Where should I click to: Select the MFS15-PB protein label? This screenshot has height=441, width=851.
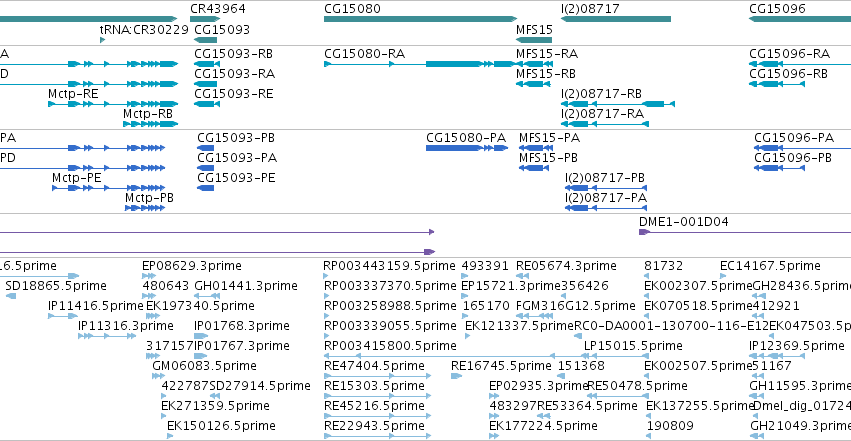click(x=548, y=157)
